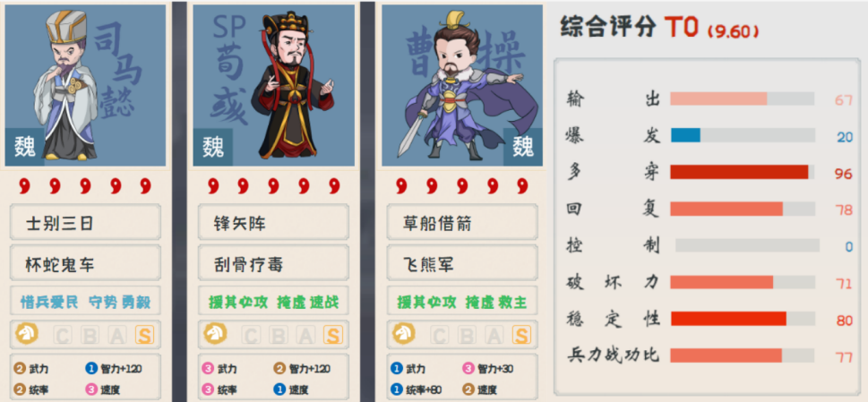Click the cavalry horse icon under SP荀彧
Image resolution: width=868 pixels, height=402 pixels.
[x=215, y=333]
